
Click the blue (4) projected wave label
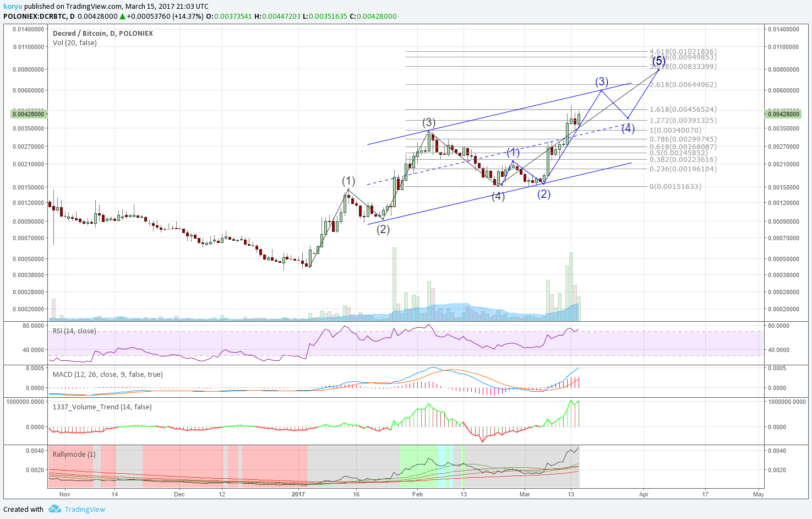(x=628, y=128)
